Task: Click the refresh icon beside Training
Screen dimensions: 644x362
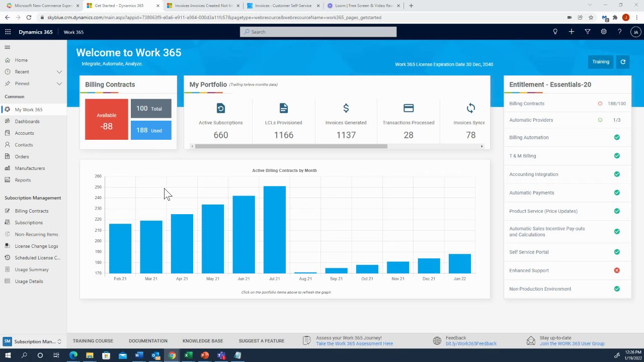Action: (x=623, y=62)
